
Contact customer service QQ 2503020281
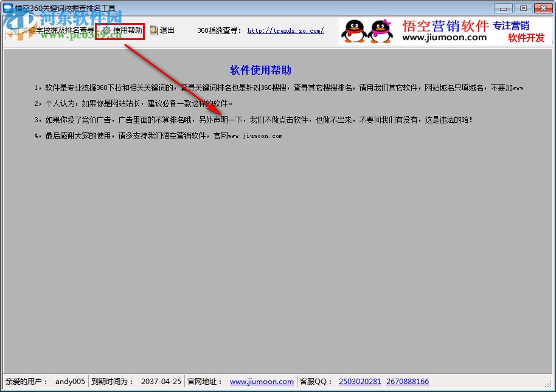coord(360,382)
